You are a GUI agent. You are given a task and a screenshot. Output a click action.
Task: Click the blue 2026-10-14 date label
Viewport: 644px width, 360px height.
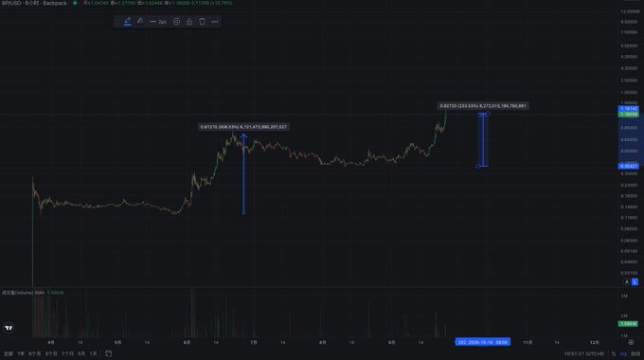coord(483,342)
